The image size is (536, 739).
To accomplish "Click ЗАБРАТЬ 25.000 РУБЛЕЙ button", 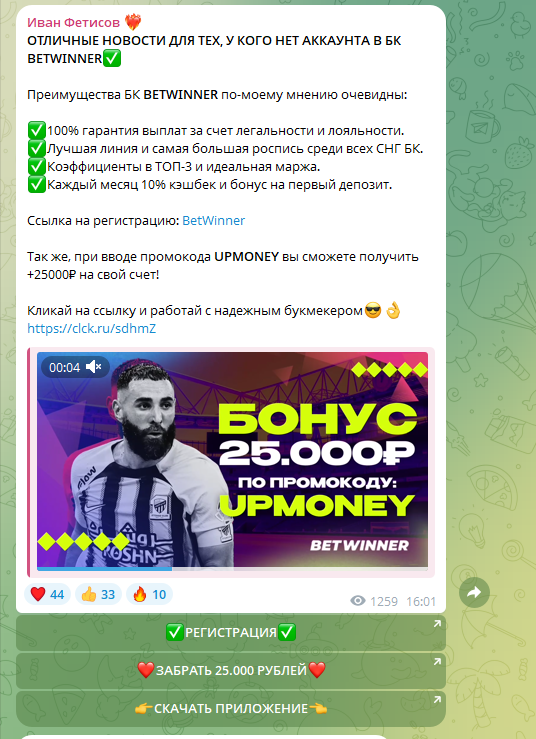I will [231, 670].
